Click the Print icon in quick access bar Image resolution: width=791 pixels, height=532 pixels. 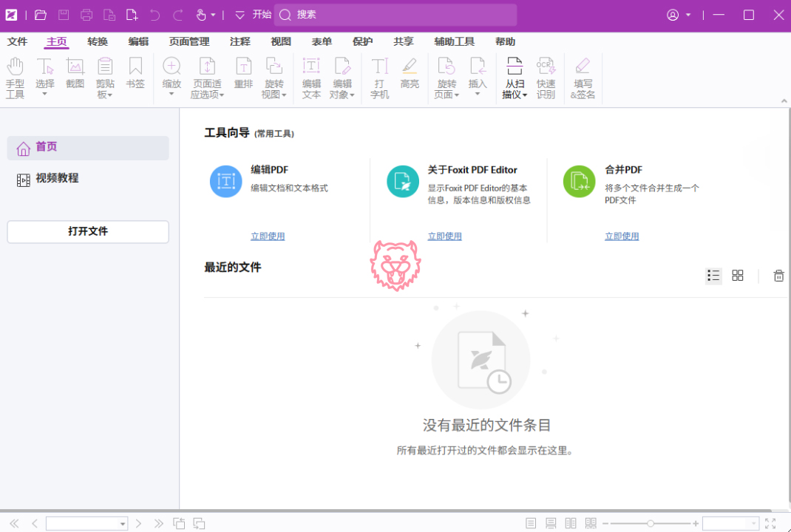[x=86, y=15]
